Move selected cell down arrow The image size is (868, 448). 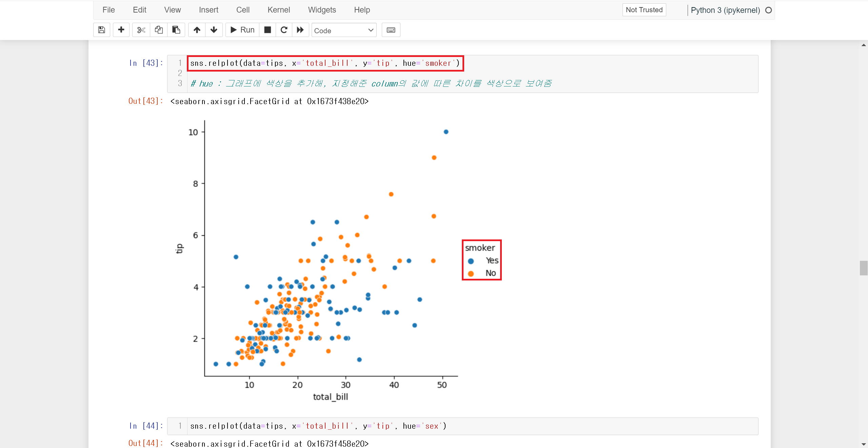click(214, 30)
